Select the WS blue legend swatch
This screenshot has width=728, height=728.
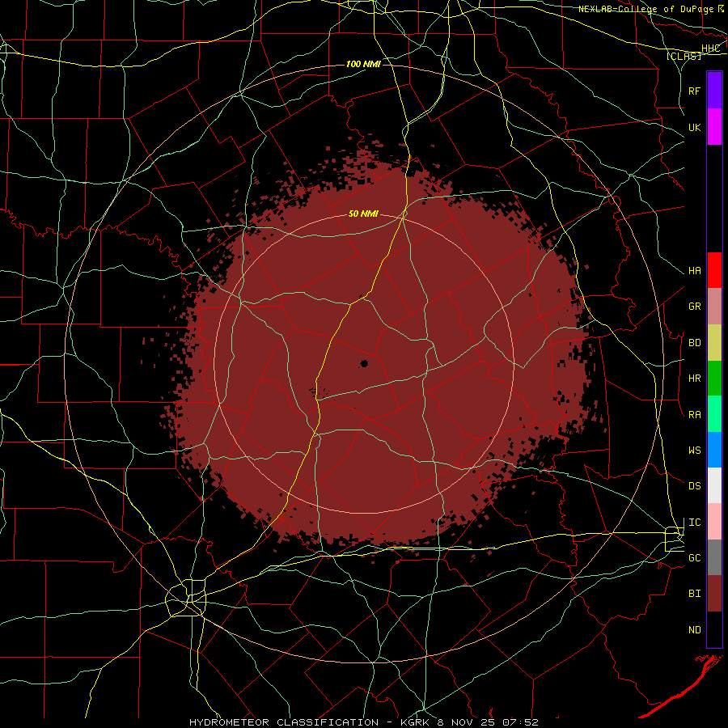[x=714, y=450]
